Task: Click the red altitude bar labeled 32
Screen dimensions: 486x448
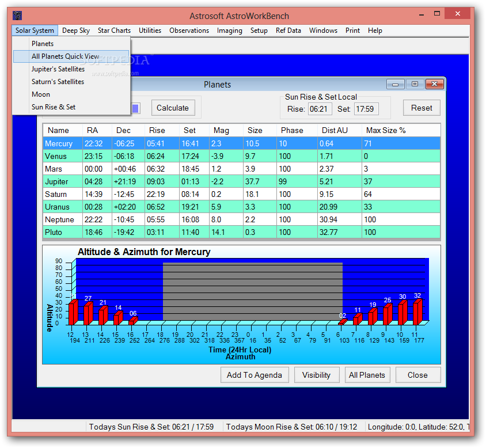Action: (x=417, y=312)
